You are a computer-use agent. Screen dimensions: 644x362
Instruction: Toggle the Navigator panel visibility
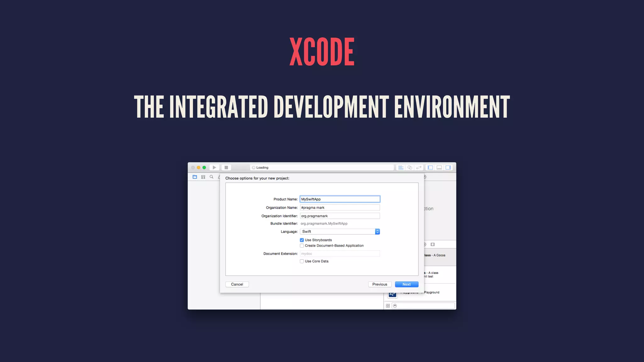(x=430, y=167)
